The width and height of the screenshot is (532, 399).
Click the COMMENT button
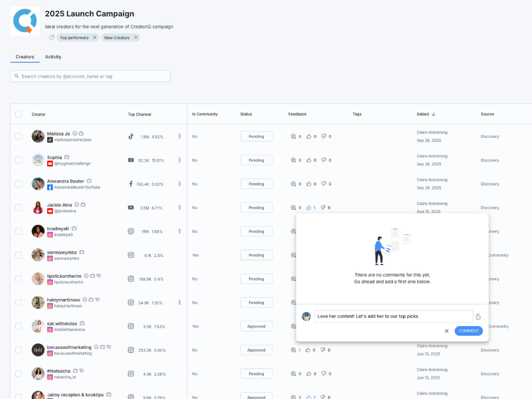[x=468, y=330]
